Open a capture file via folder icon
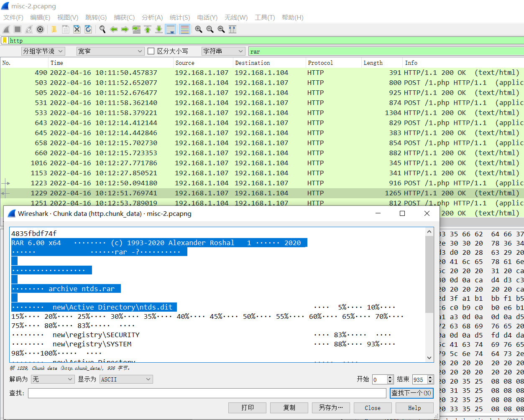The width and height of the screenshot is (524, 420). [x=54, y=29]
